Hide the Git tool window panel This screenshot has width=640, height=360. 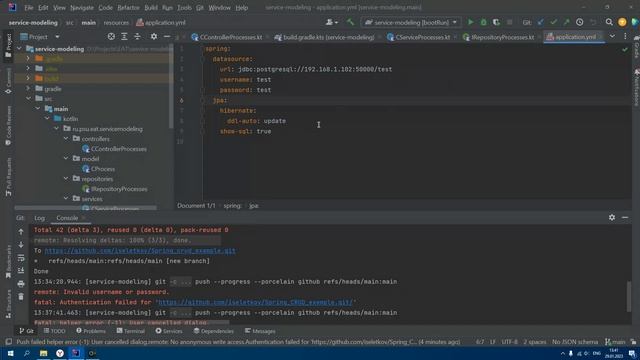pos(625,218)
